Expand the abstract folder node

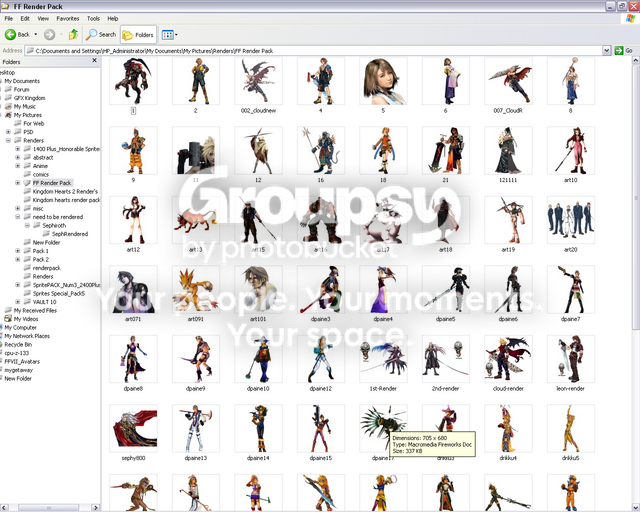pyautogui.click(x=18, y=158)
